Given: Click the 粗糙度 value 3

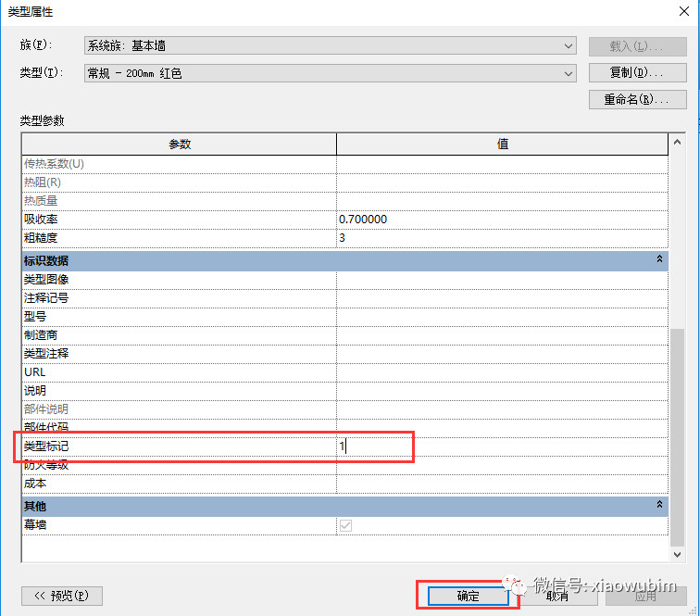Looking at the screenshot, I should (x=502, y=238).
